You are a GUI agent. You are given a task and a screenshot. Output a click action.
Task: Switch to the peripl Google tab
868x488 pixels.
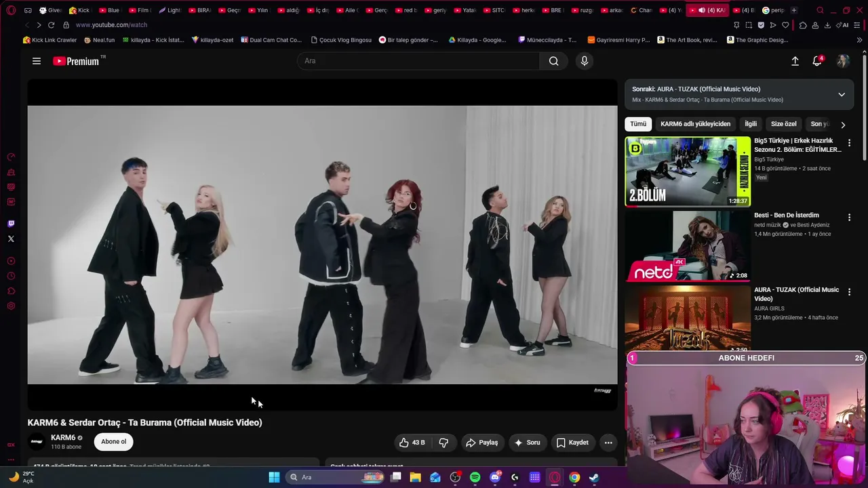(x=772, y=10)
